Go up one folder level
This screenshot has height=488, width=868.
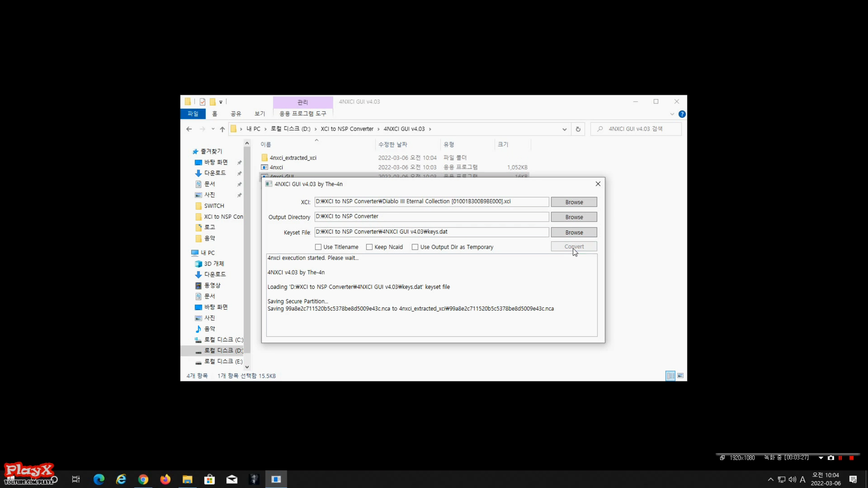(222, 129)
